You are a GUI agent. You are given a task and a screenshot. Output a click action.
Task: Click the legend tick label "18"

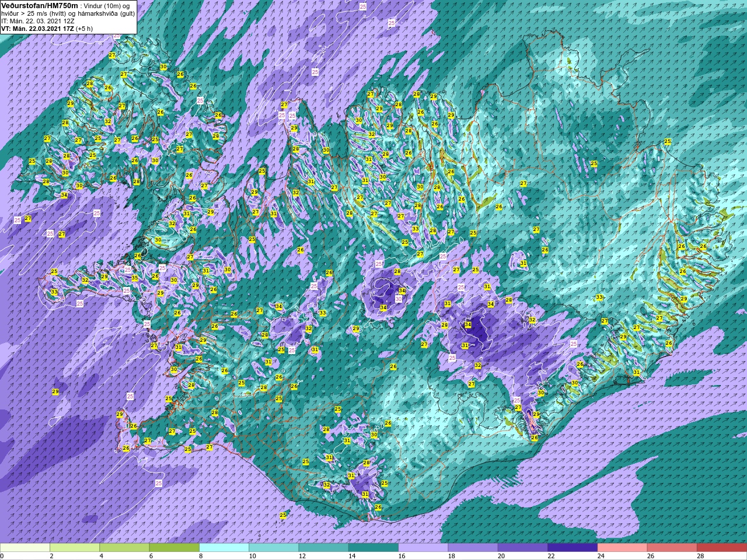click(x=451, y=556)
